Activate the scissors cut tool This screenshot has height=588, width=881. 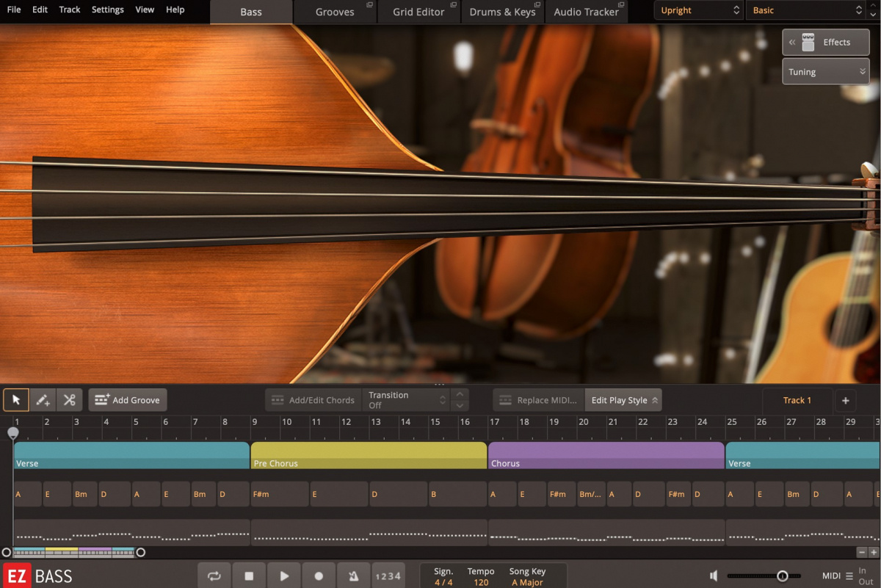coord(70,399)
